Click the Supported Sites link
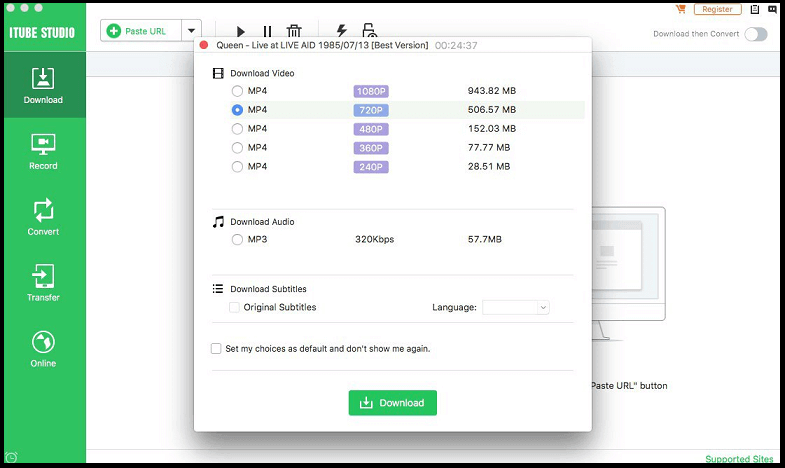The width and height of the screenshot is (785, 468). (739, 459)
